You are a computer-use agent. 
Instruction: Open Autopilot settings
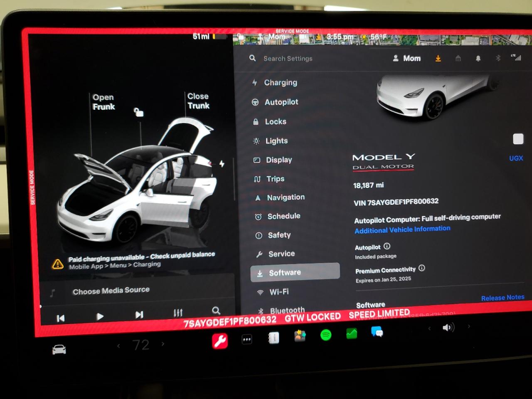coord(281,102)
